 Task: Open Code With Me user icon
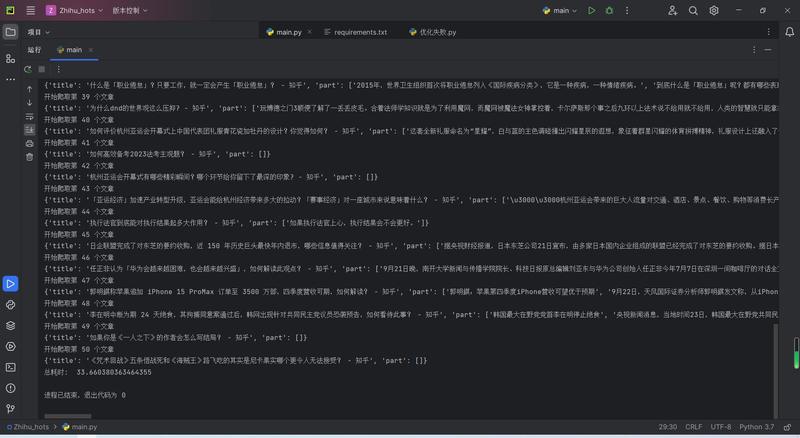pyautogui.click(x=672, y=10)
